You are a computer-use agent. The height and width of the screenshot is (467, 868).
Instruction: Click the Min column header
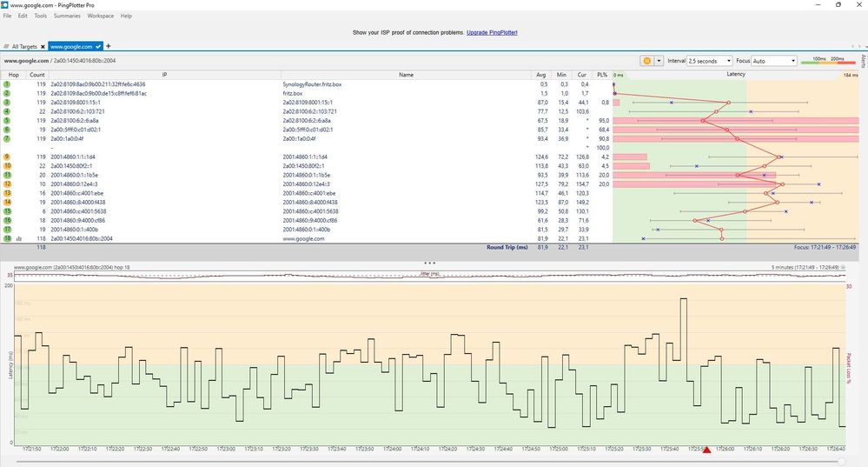tap(561, 75)
